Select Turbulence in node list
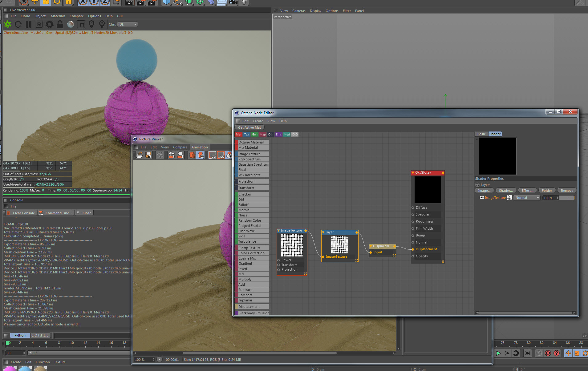The image size is (588, 371). tap(252, 241)
